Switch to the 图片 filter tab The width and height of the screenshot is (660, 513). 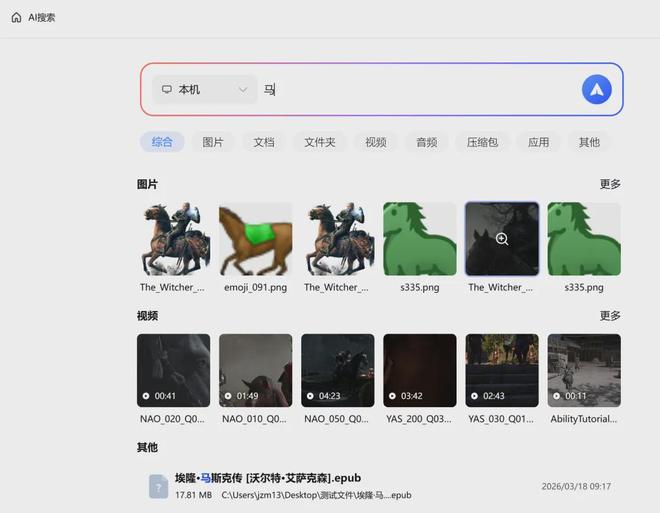click(x=213, y=142)
